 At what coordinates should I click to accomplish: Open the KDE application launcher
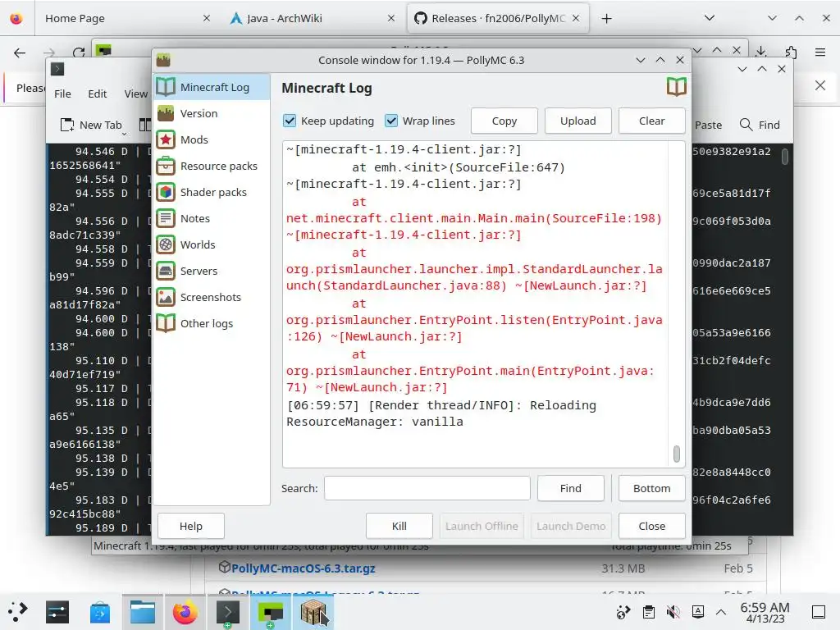coord(18,612)
